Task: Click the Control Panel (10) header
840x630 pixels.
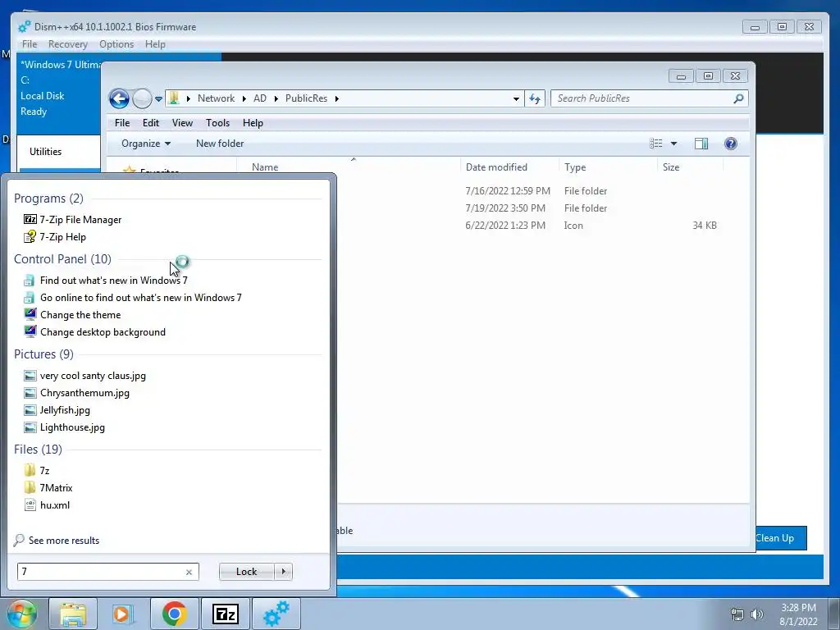Action: 62,258
